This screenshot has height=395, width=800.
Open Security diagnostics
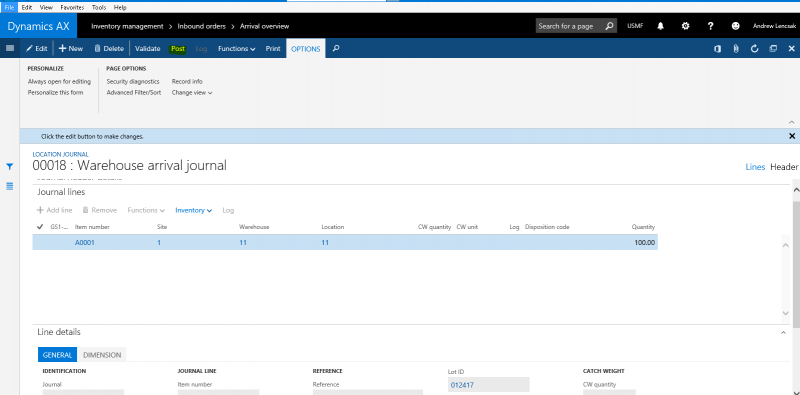tap(133, 81)
